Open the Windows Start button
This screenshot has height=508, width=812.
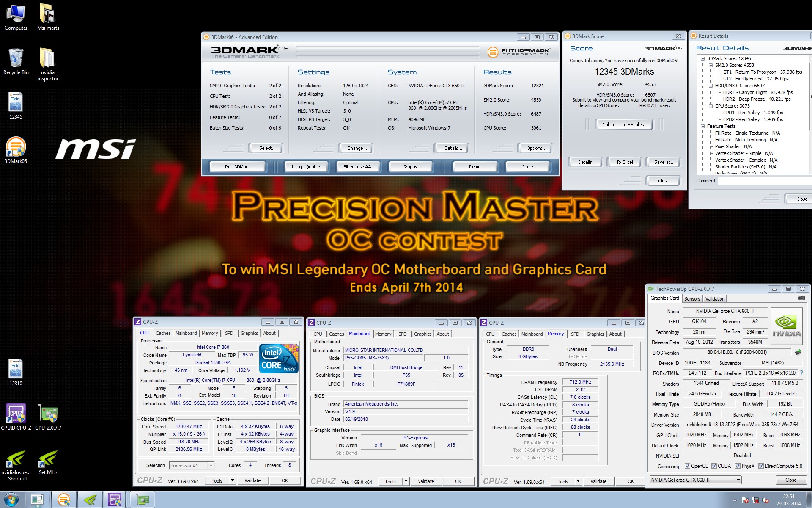(x=11, y=500)
